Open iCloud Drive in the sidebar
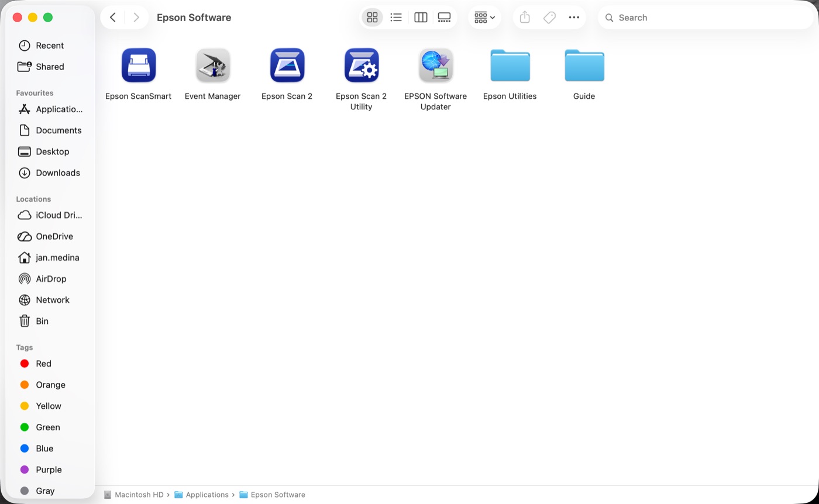This screenshot has height=504, width=819. click(x=50, y=215)
